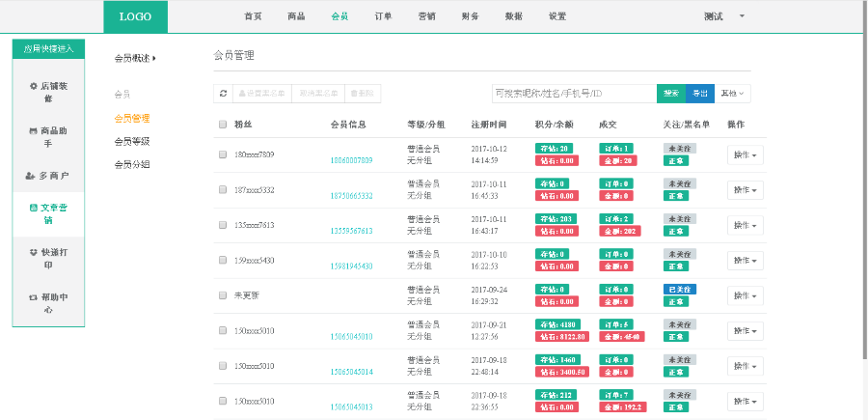Click the refresh icon in the member toolbar
The height and width of the screenshot is (420, 868).
point(223,94)
